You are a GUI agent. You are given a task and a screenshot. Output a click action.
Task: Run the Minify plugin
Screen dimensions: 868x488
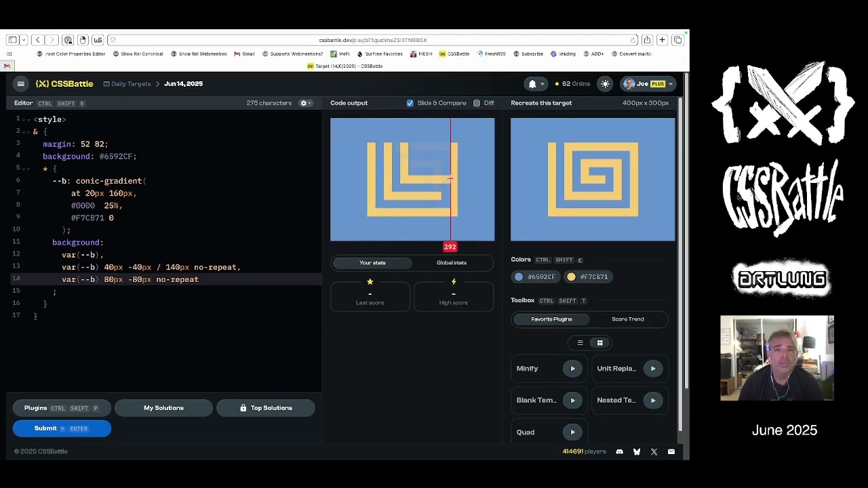(x=572, y=369)
